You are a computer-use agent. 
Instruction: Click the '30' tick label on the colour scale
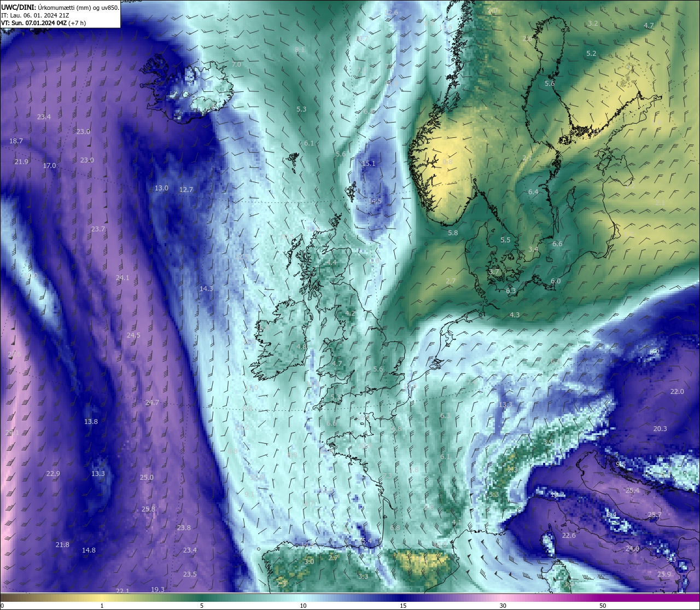pos(503,606)
